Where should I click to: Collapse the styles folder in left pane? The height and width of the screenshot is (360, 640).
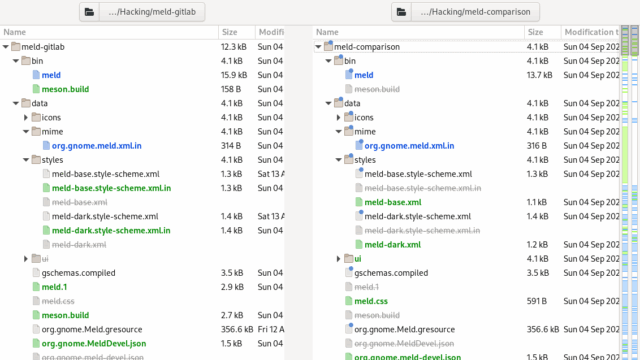(x=26, y=160)
